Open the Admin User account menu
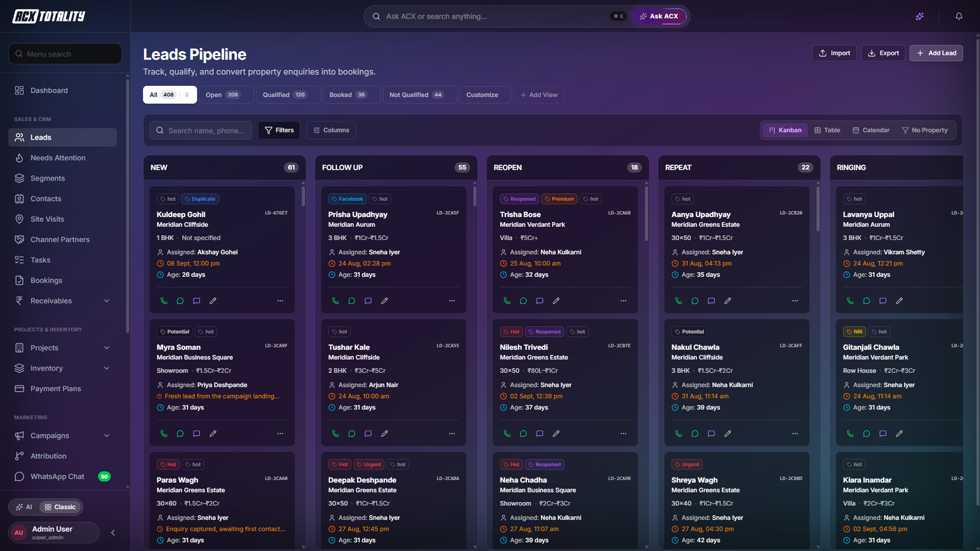 (x=54, y=533)
